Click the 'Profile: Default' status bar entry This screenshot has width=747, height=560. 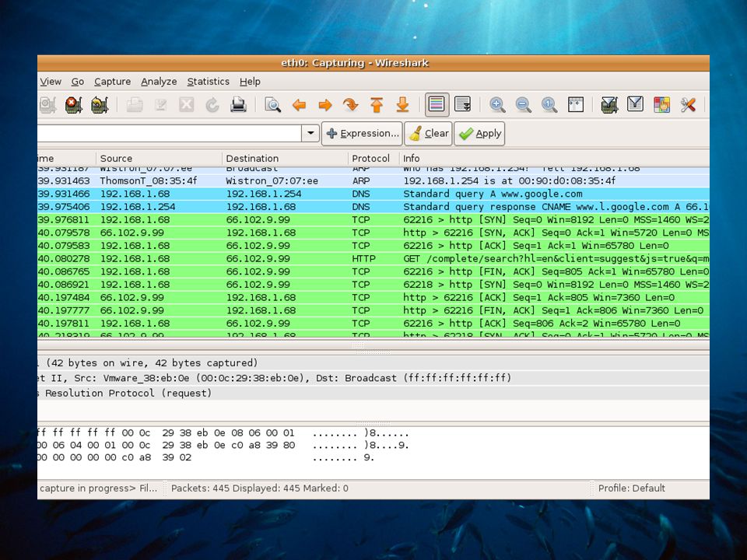tap(631, 488)
